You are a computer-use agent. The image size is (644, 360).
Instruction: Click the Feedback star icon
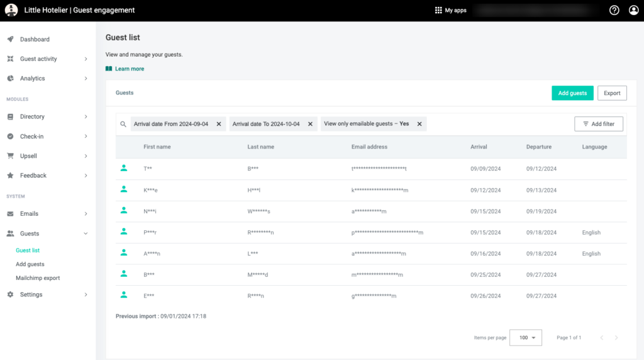pos(10,175)
